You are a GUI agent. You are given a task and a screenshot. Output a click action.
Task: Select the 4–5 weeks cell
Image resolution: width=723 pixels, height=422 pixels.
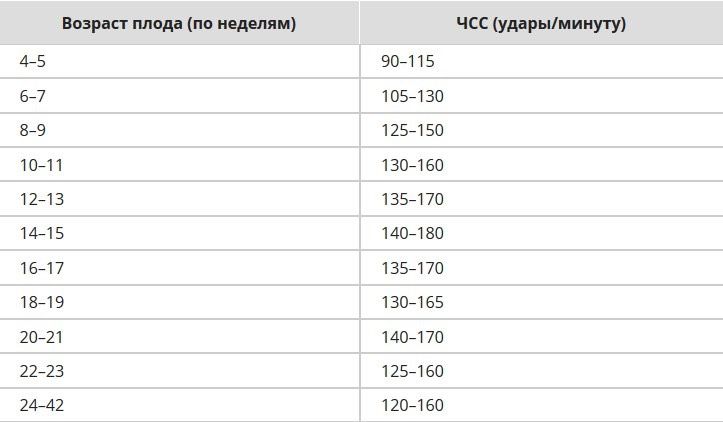click(x=32, y=62)
